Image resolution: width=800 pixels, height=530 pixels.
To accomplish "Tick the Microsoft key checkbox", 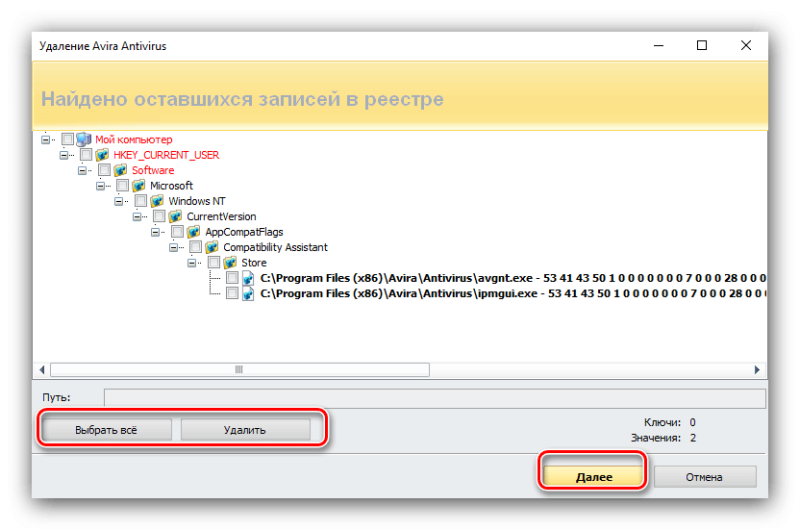I will tap(122, 185).
